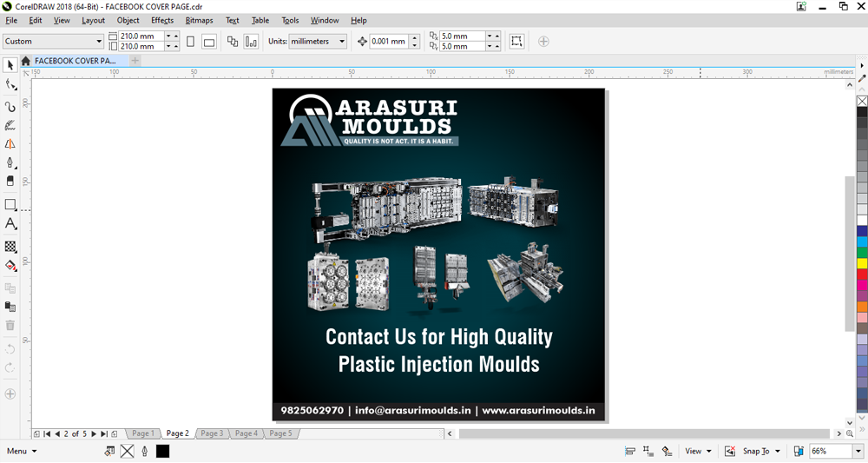The height and width of the screenshot is (463, 868).
Task: Click the add tool plus button in toolbox
Action: [10, 394]
